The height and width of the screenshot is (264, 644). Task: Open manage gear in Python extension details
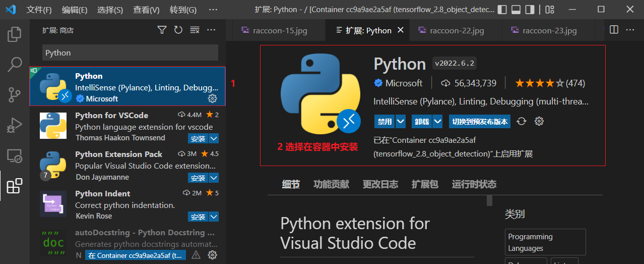539,121
